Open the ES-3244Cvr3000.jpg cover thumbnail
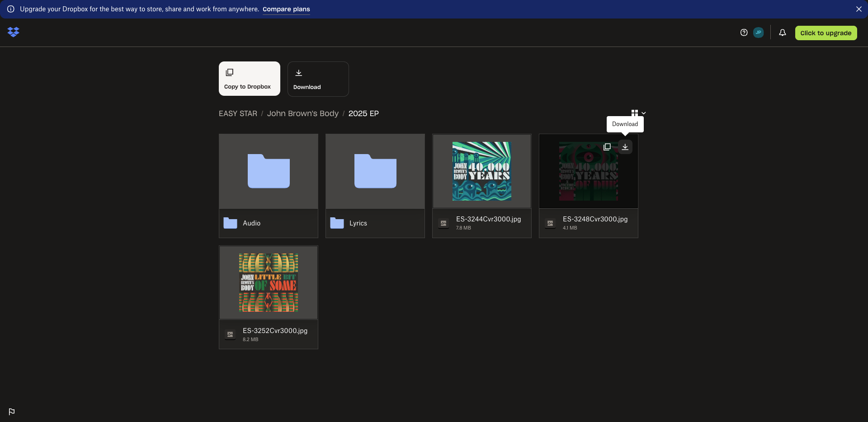The image size is (868, 422). tap(482, 171)
